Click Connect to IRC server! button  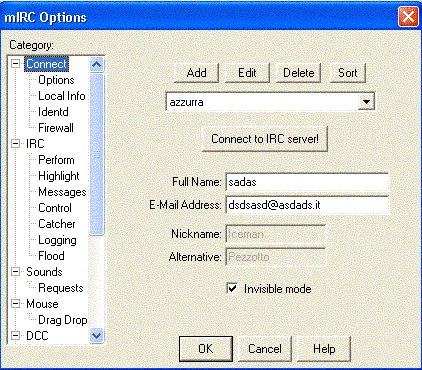click(x=265, y=139)
